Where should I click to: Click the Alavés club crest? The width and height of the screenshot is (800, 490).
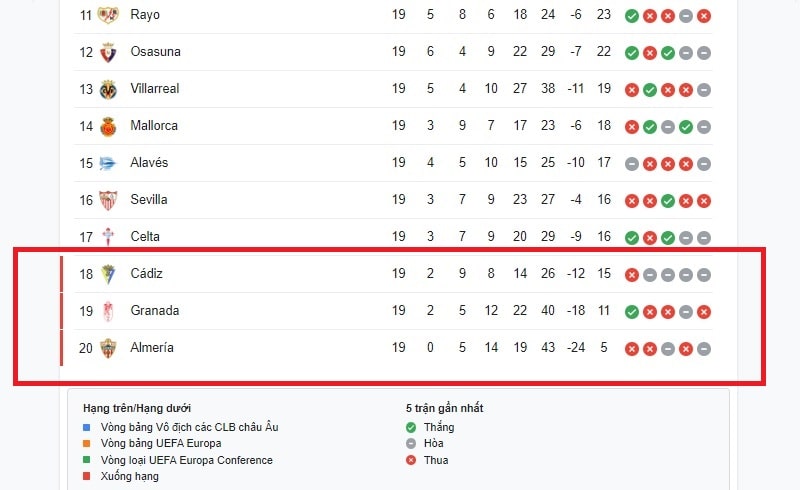108,163
